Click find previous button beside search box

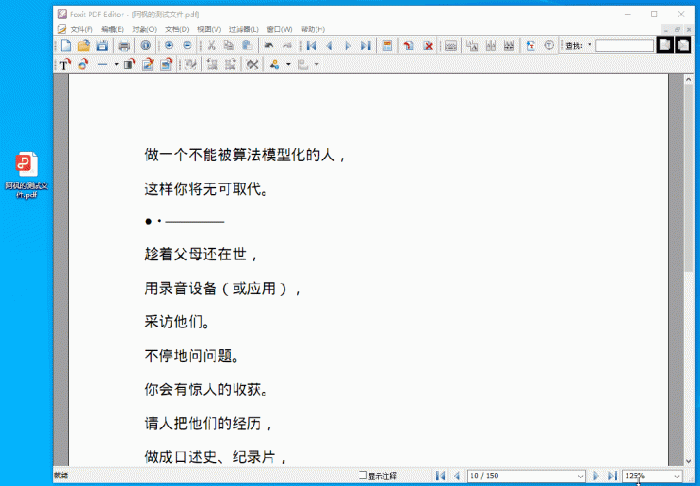click(x=665, y=45)
